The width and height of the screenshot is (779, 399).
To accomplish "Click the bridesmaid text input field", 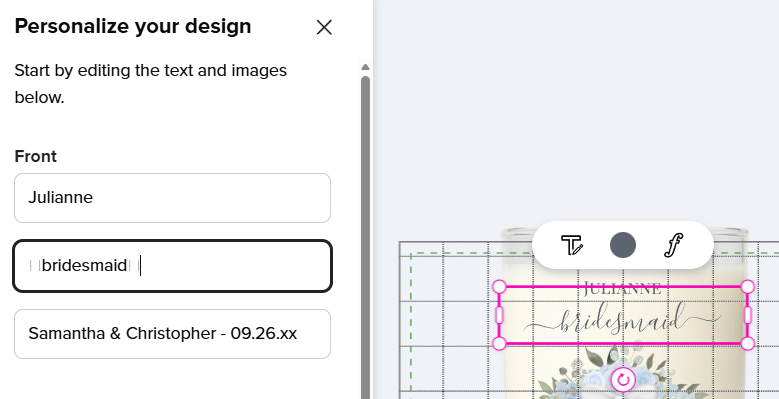I will pos(172,266).
